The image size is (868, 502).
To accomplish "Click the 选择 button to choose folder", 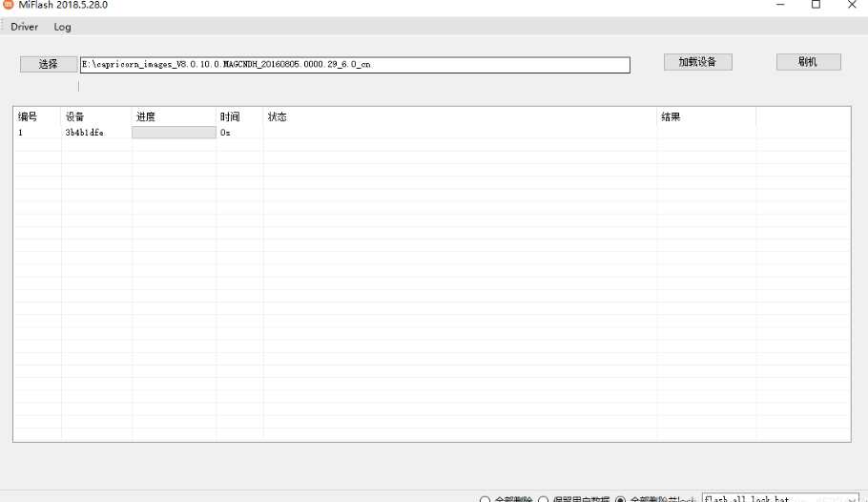I will pos(49,64).
